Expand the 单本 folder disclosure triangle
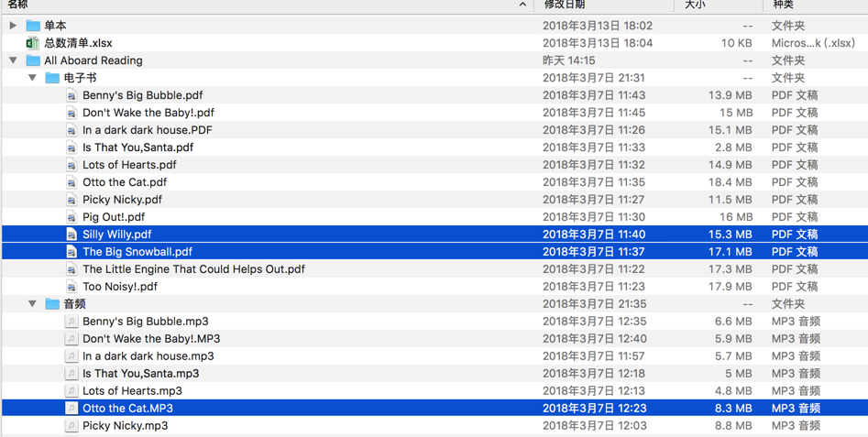 13,26
